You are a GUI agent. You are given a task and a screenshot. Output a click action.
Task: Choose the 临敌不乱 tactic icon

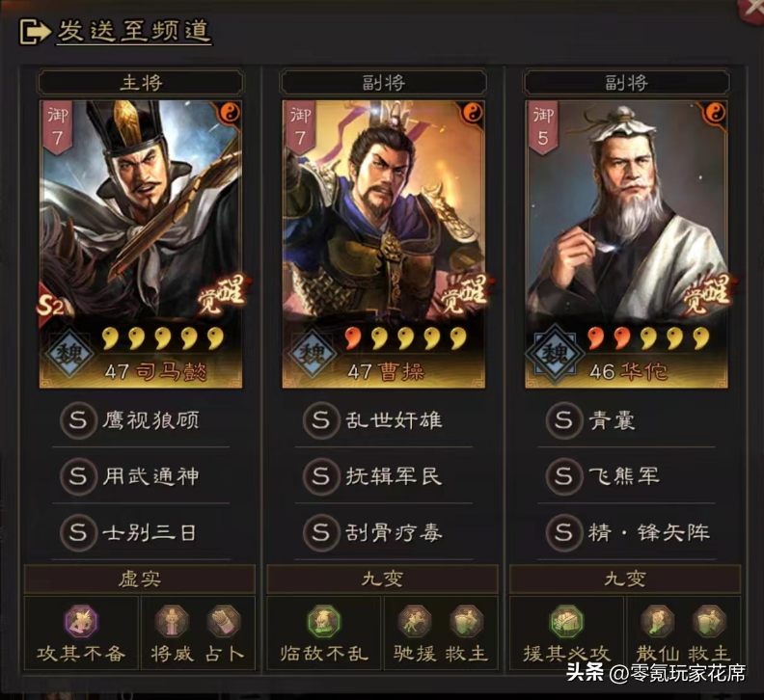point(324,621)
